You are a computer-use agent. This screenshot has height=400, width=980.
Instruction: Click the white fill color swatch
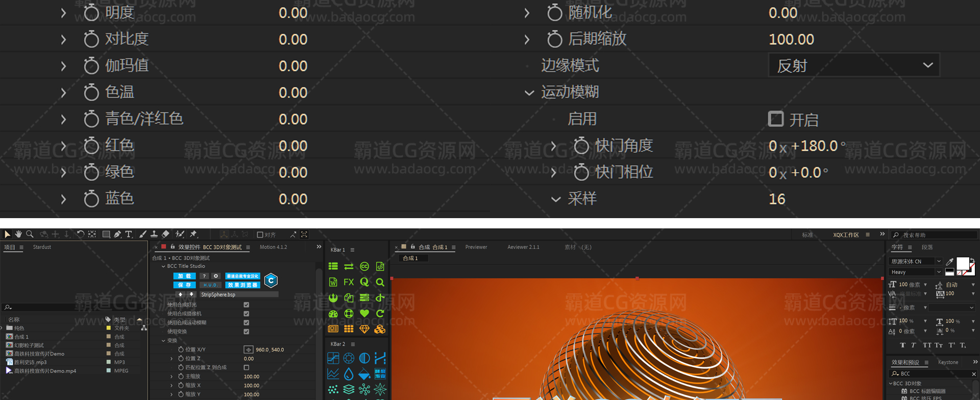pyautogui.click(x=962, y=263)
